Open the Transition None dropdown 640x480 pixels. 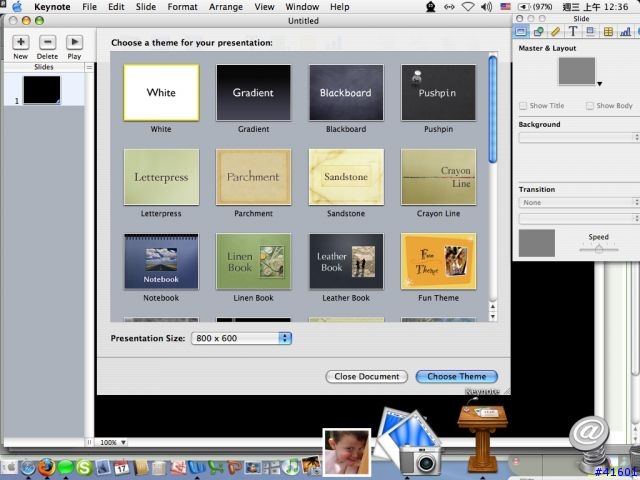(579, 202)
